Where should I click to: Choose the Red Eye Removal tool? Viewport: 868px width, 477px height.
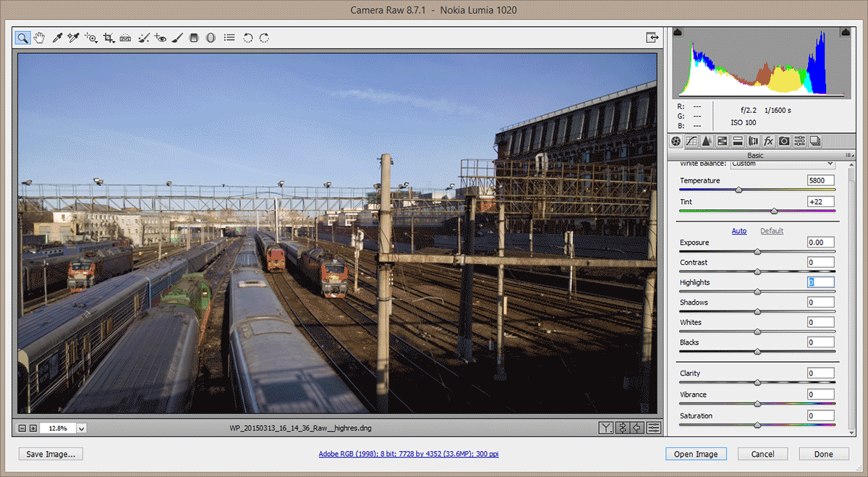click(161, 38)
